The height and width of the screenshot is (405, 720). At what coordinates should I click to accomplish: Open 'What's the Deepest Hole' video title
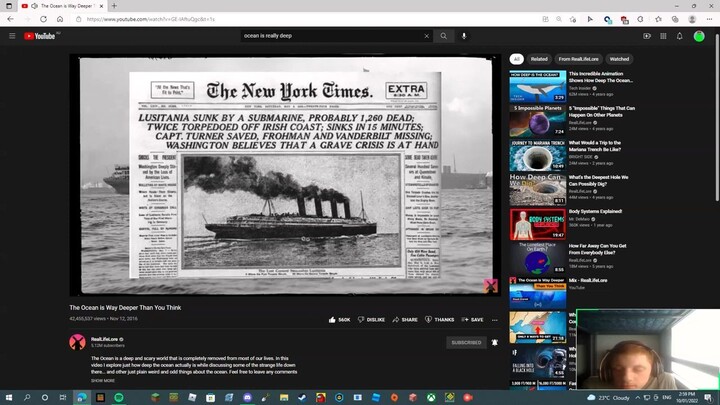(x=598, y=180)
